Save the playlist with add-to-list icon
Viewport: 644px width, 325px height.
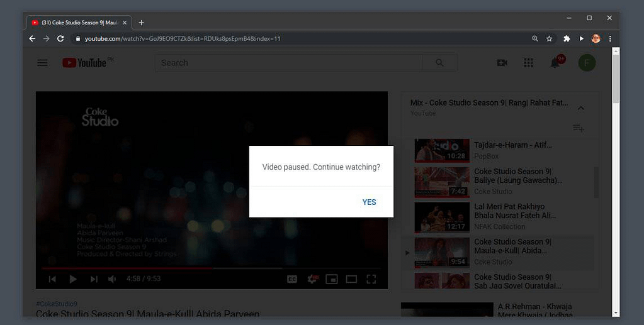click(578, 128)
